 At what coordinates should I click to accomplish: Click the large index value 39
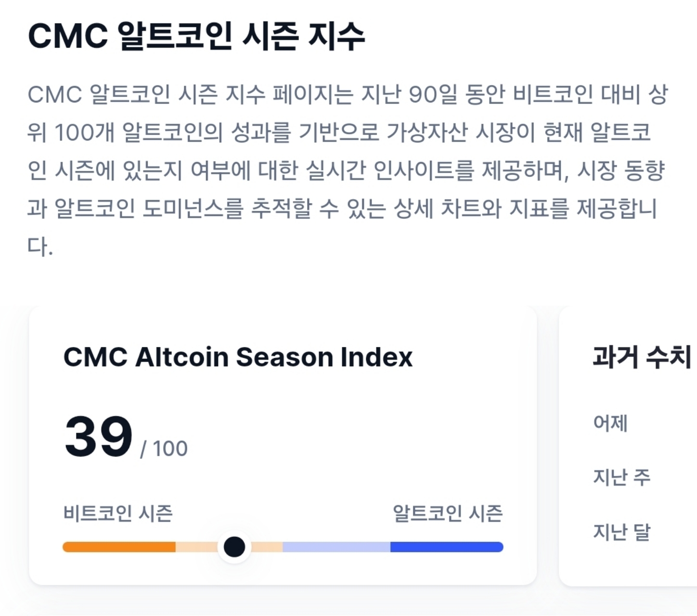pos(98,436)
